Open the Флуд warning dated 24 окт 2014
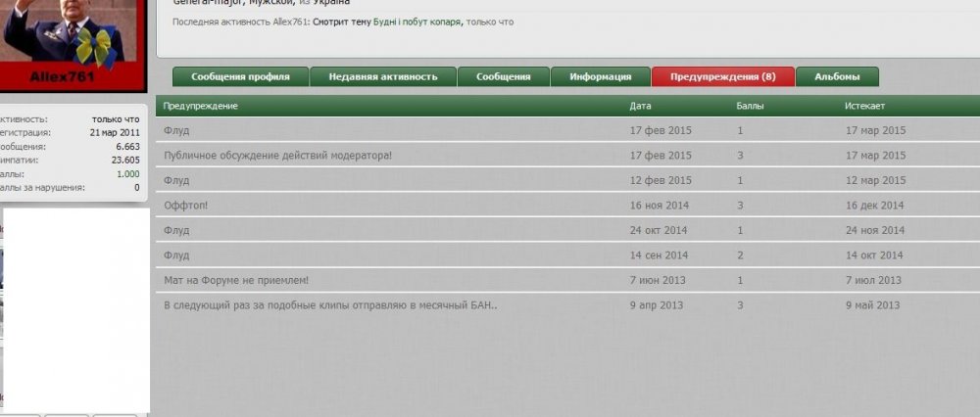 [176, 230]
